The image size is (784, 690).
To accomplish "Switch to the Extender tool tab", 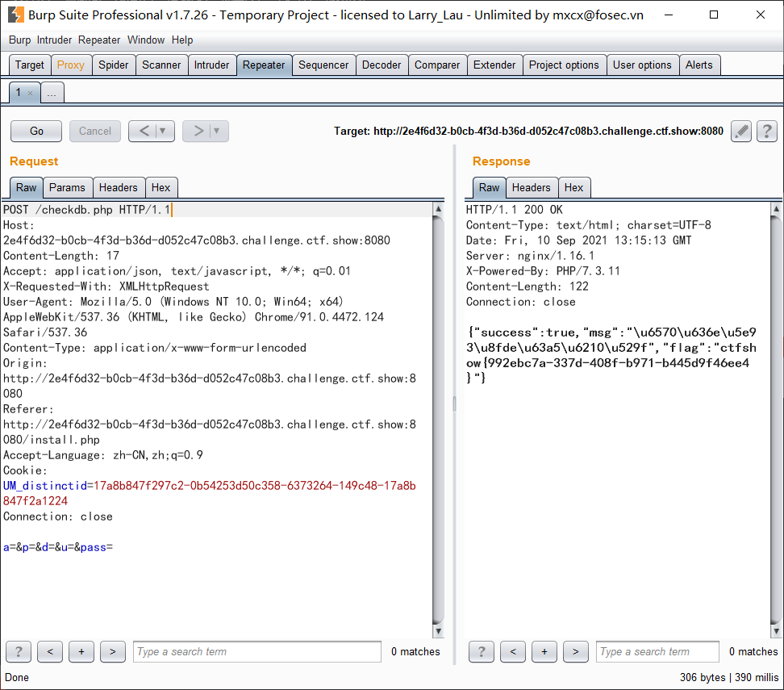I will (494, 65).
